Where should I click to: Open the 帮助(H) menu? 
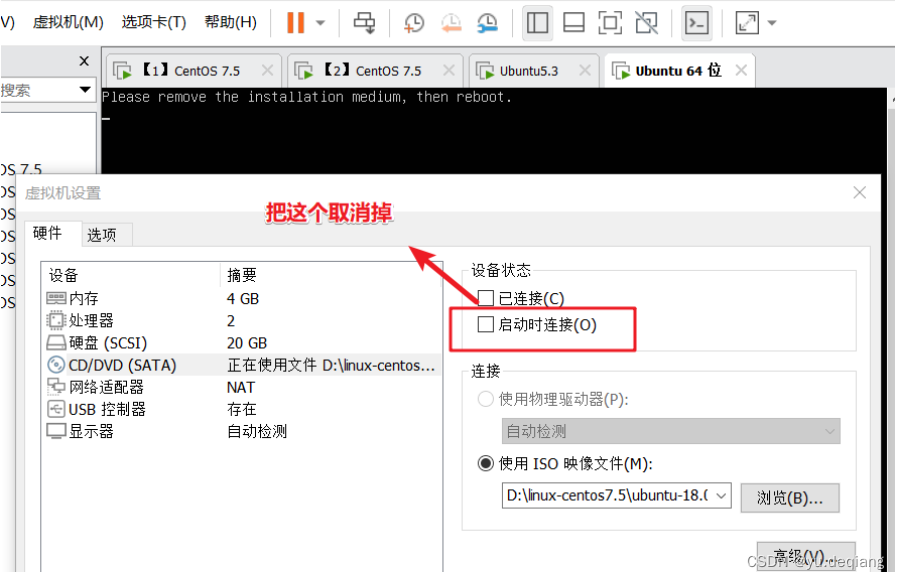(x=230, y=22)
